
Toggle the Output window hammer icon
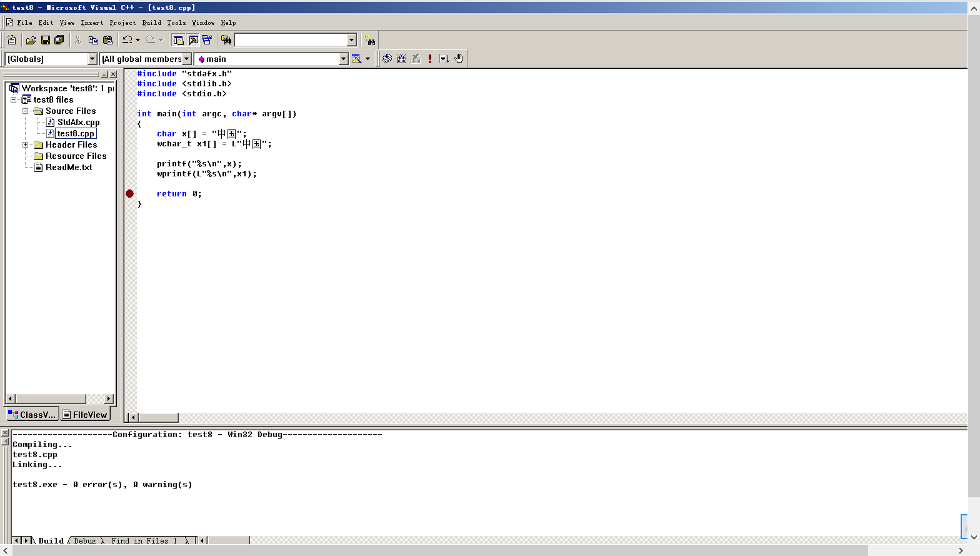tap(193, 40)
